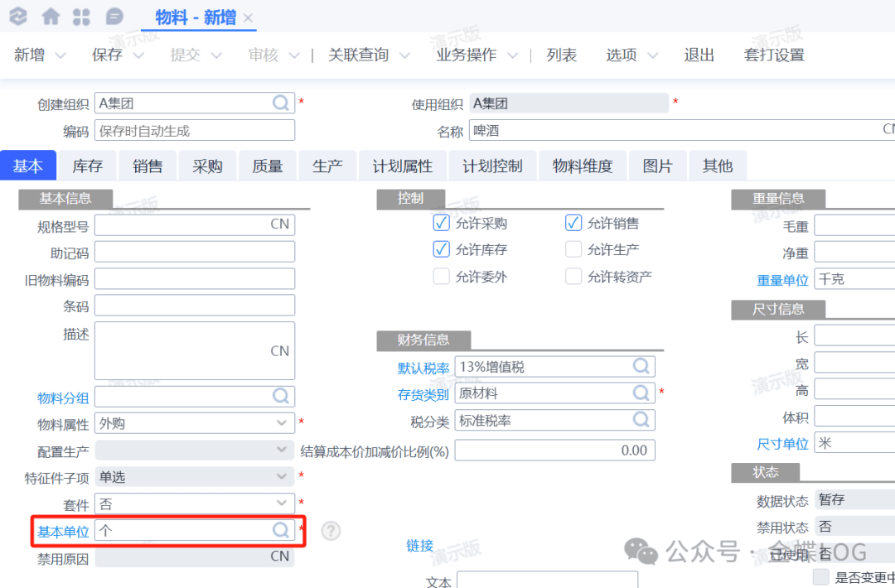This screenshot has height=588, width=895.
Task: Click search icon in 创建组织 field
Action: click(282, 104)
